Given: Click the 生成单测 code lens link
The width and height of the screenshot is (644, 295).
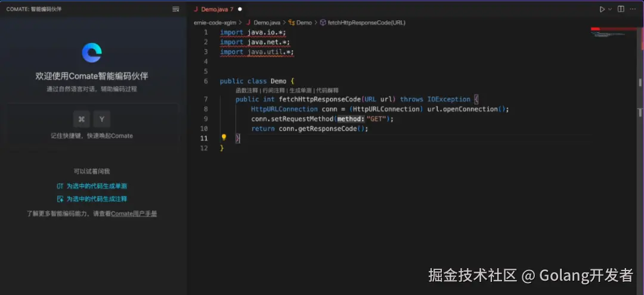Looking at the screenshot, I should pos(300,90).
